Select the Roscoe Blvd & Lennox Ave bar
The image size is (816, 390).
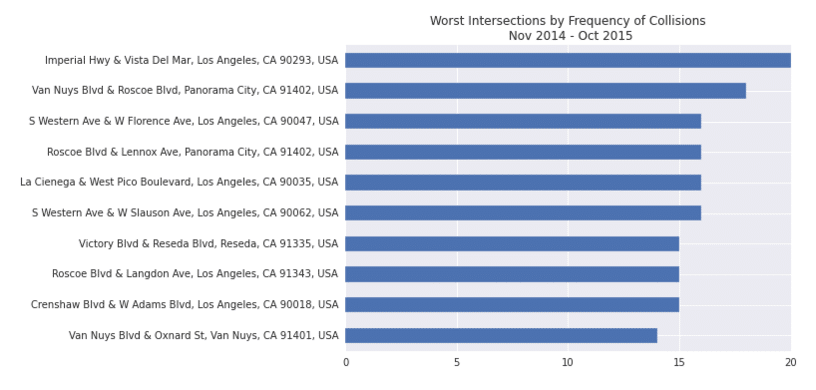tap(523, 152)
